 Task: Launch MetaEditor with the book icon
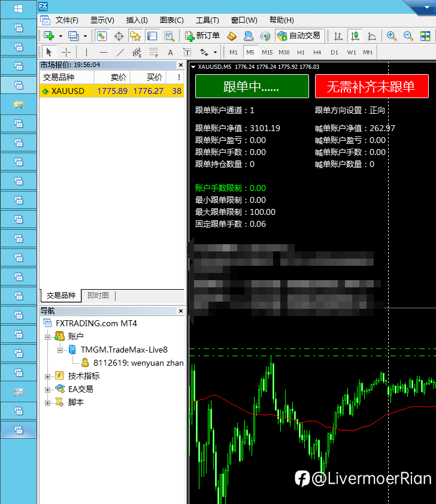pyautogui.click(x=232, y=36)
